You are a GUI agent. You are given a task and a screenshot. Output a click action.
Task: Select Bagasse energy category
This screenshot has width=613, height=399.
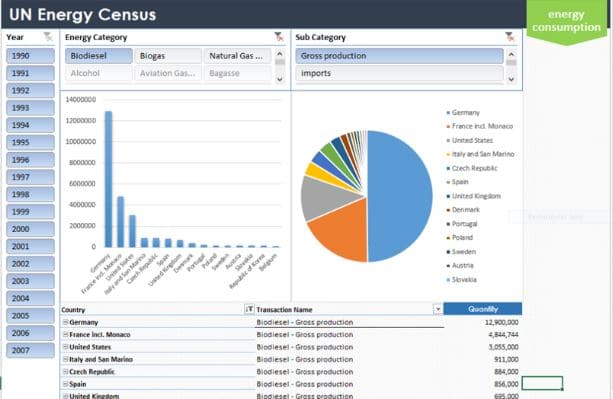click(237, 73)
